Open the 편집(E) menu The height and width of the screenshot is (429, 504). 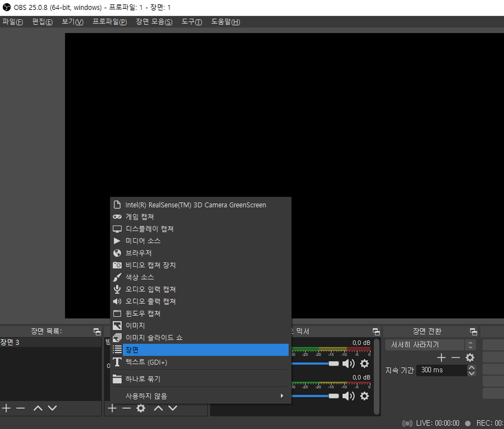coord(43,22)
